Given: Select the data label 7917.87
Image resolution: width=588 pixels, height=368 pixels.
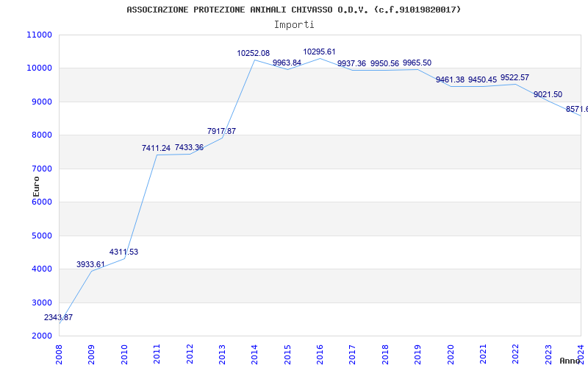Looking at the screenshot, I should (x=222, y=132).
